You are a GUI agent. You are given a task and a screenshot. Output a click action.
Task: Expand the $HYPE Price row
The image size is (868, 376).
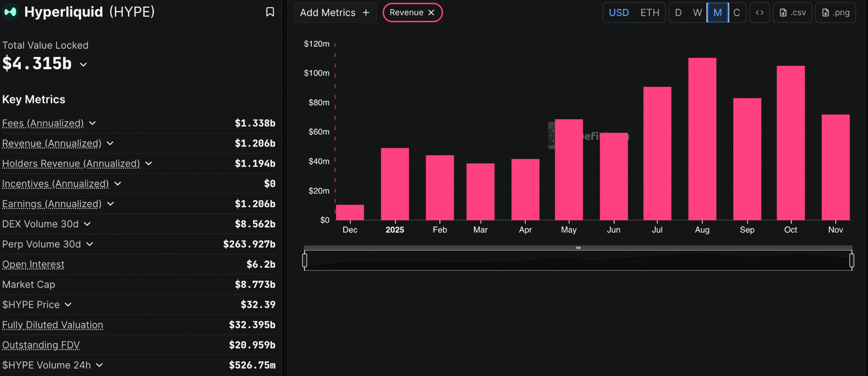pos(68,305)
